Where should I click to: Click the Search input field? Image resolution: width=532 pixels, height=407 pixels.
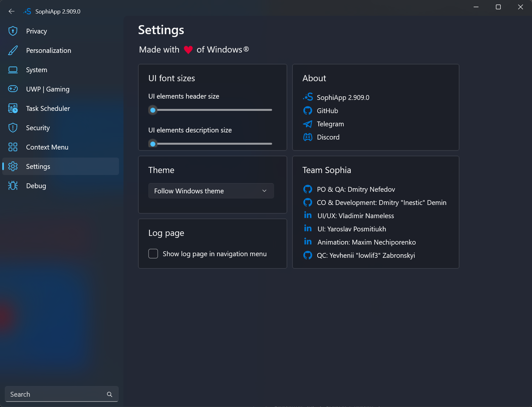(62, 394)
